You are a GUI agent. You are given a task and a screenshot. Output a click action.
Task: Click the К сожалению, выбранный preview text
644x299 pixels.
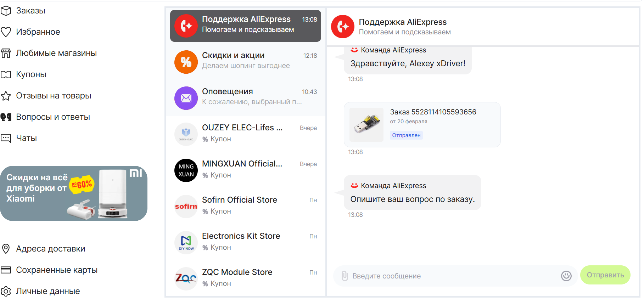pos(252,102)
